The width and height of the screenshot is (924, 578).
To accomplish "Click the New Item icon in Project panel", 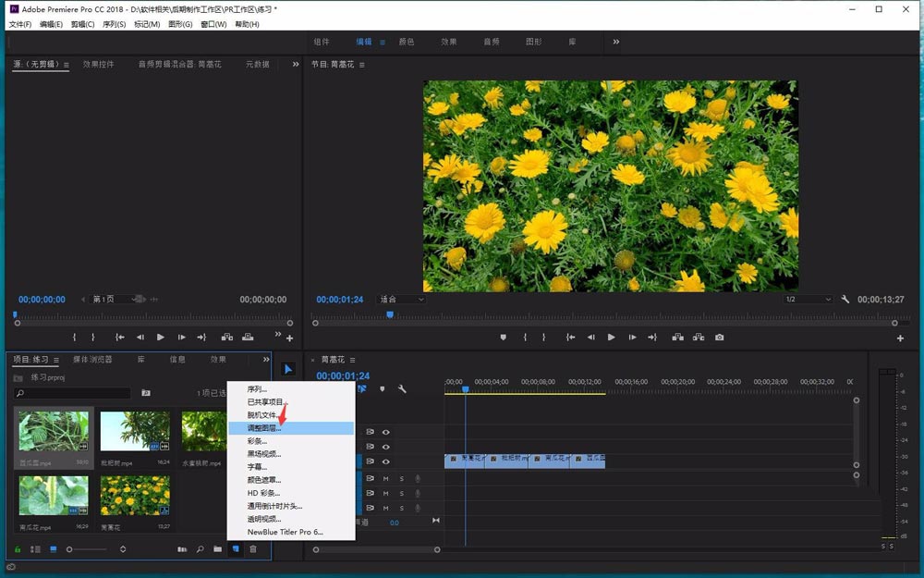I will (236, 549).
